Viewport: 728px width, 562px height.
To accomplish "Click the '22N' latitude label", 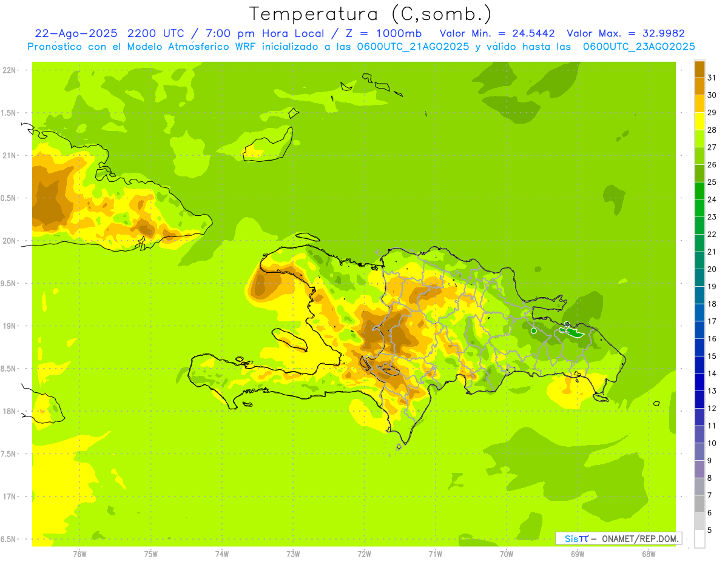I will pos(10,70).
